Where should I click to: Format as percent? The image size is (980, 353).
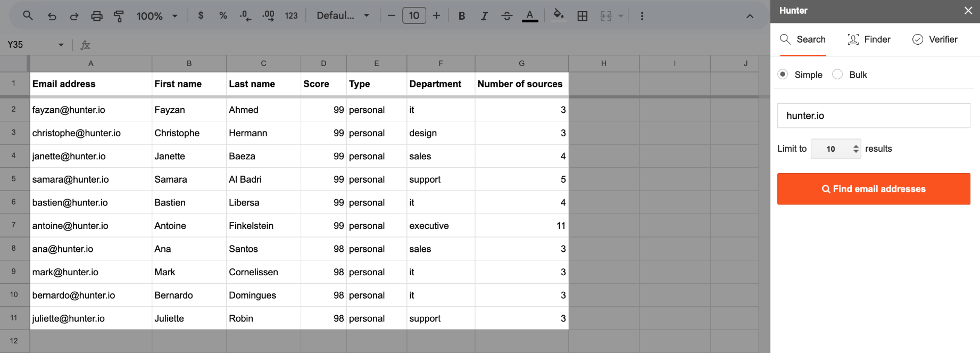(x=223, y=16)
